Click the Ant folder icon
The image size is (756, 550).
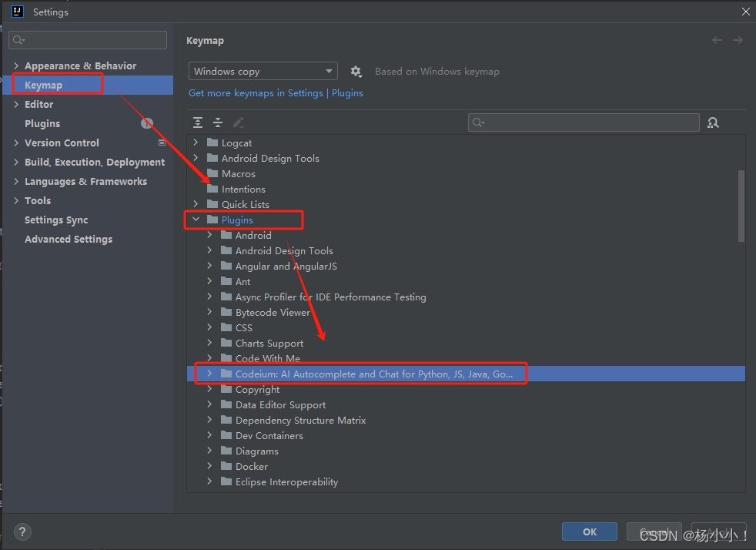(226, 281)
